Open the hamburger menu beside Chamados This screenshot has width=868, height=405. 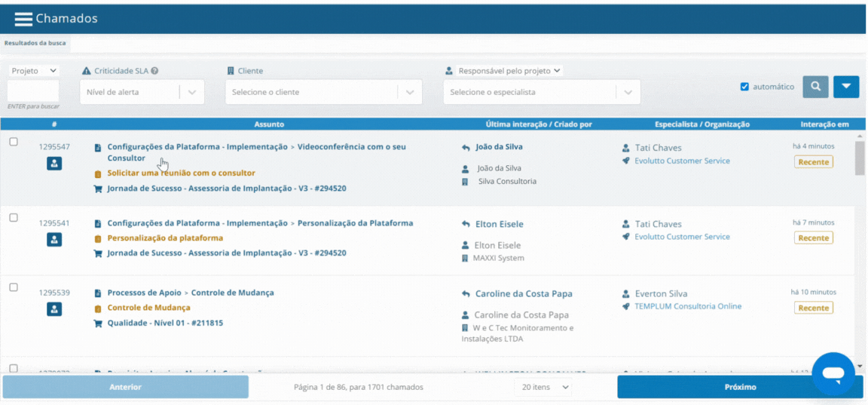tap(23, 19)
